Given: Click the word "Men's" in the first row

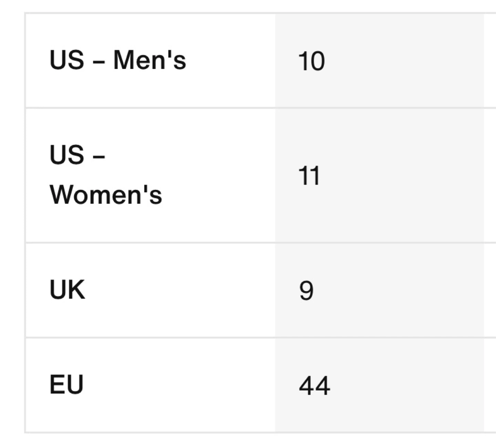Looking at the screenshot, I should click(149, 60).
